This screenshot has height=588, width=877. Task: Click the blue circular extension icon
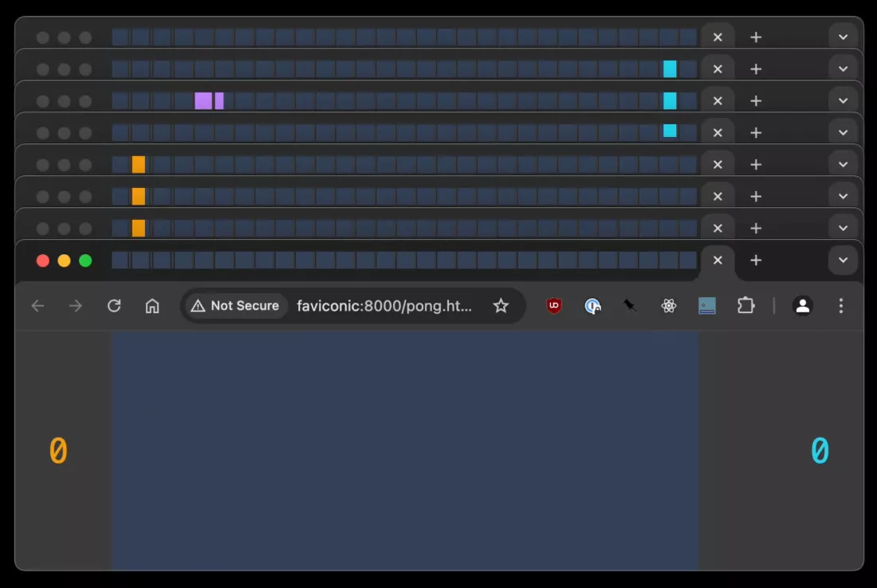(x=592, y=305)
